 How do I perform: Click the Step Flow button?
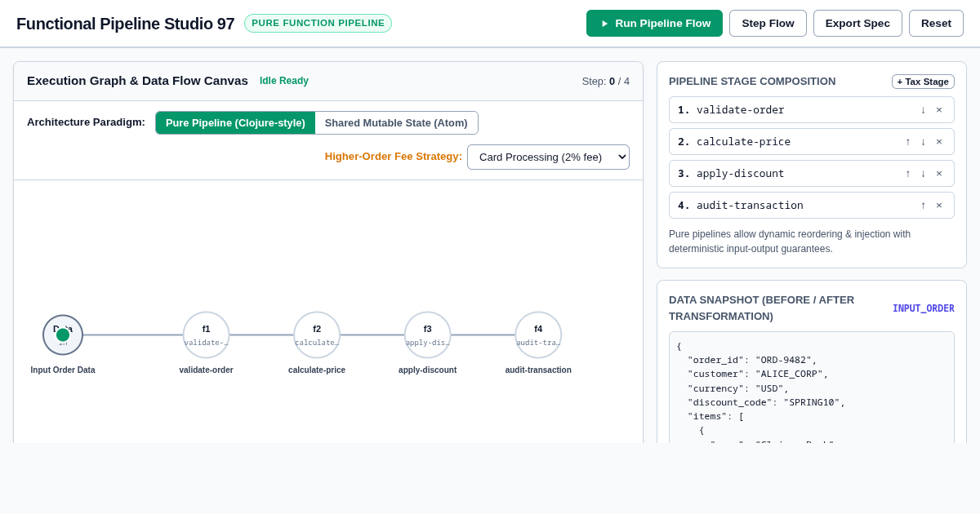768,23
